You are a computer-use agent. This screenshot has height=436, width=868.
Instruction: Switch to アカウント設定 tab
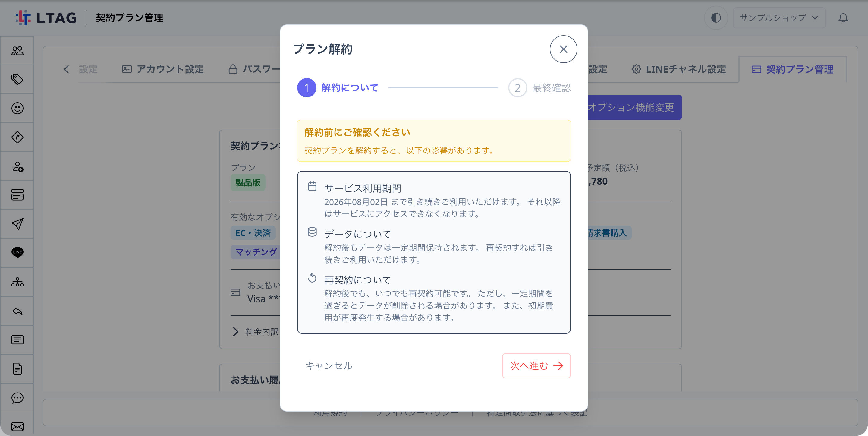[x=163, y=69]
